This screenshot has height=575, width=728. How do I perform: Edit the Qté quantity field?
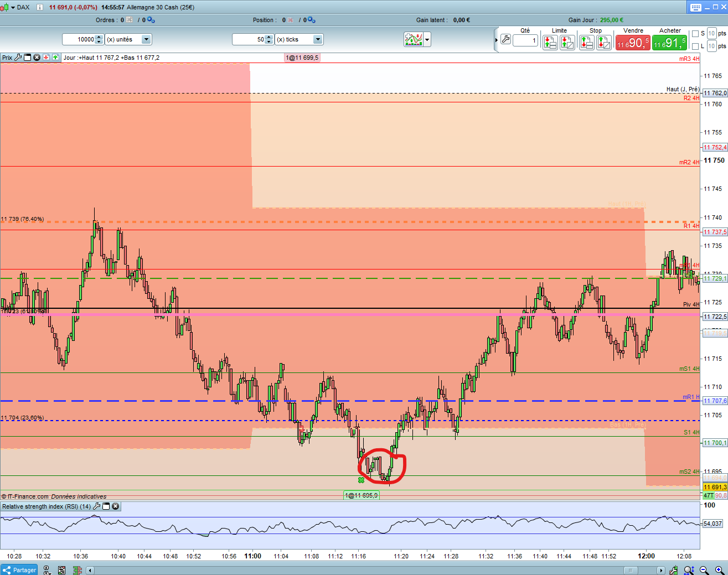[x=525, y=40]
